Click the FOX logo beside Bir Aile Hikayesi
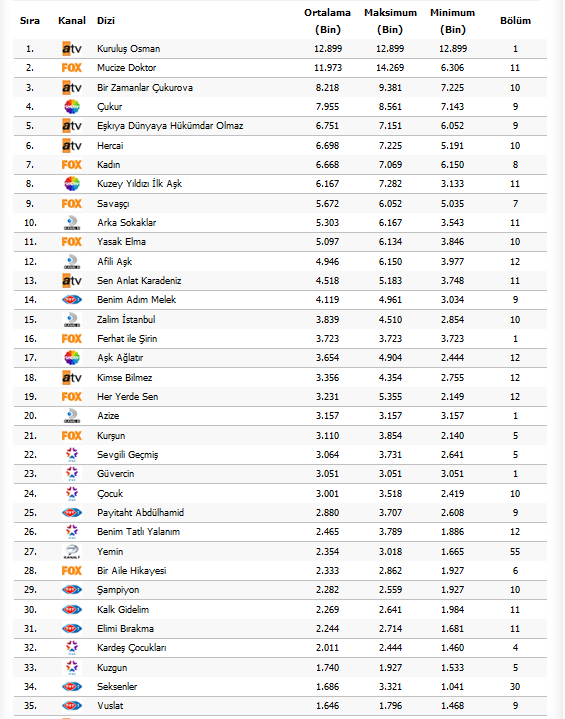This screenshot has width=565, height=719. (x=72, y=571)
